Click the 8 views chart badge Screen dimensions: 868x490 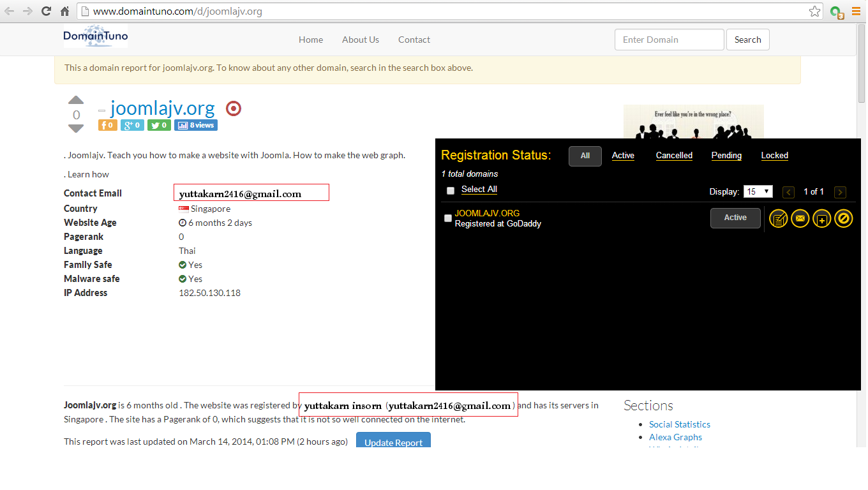click(x=196, y=125)
